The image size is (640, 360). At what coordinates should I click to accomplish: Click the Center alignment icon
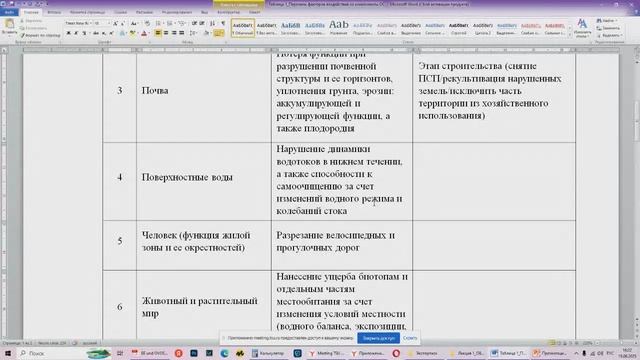click(x=166, y=33)
